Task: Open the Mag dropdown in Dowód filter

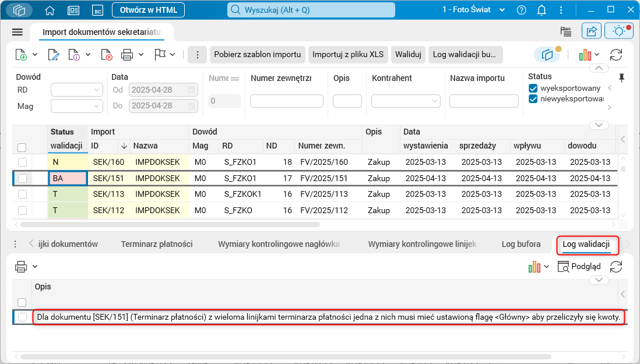Action: point(77,106)
